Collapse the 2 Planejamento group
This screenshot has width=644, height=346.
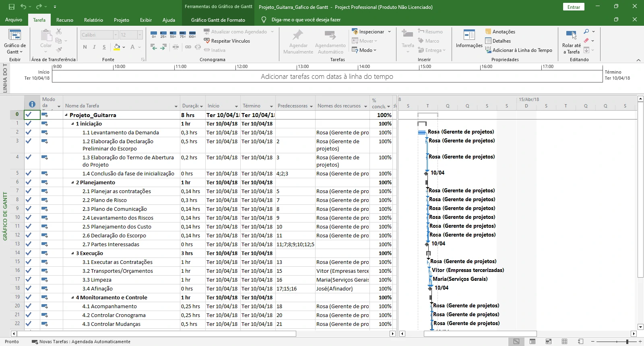coord(73,183)
